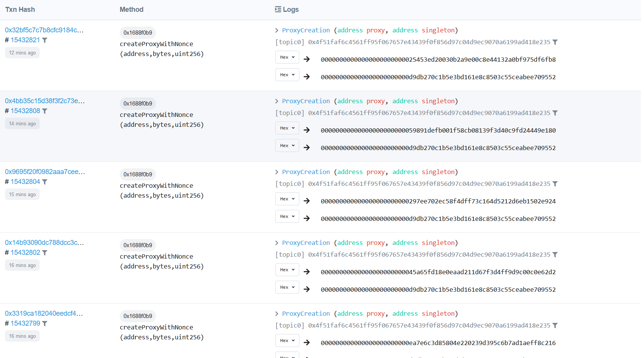Open transaction 0x32bf5c7c7b8cfc9184c link
This screenshot has width=644, height=358.
44,30
